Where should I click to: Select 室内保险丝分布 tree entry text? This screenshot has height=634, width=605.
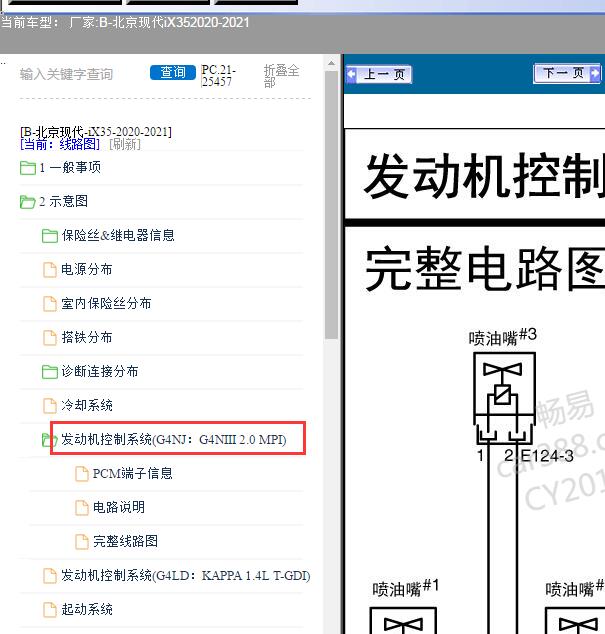coord(106,303)
